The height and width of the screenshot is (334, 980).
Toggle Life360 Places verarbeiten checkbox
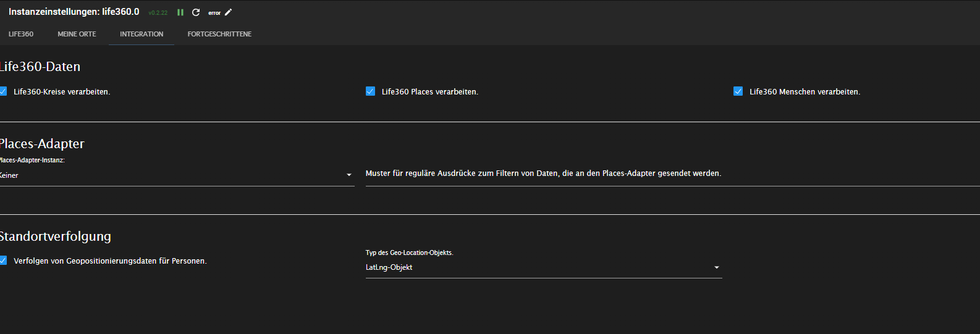(x=371, y=91)
